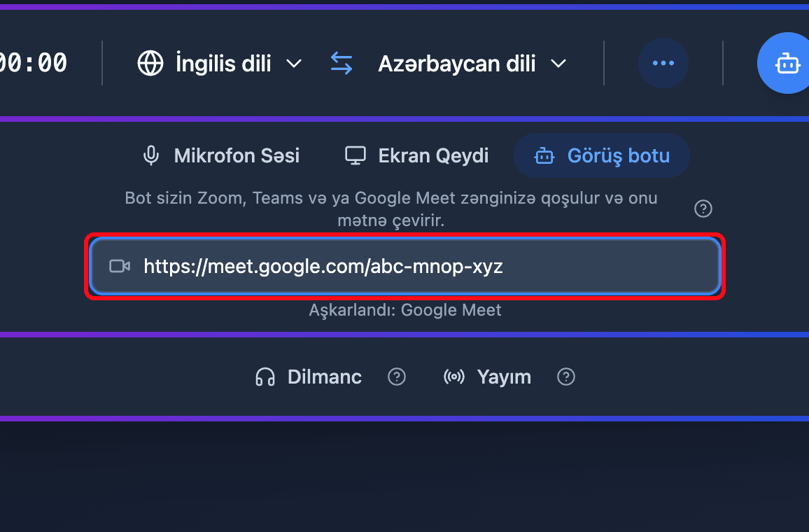Click chevron next to Azərbaycan dili
809x532 pixels.
coord(558,64)
